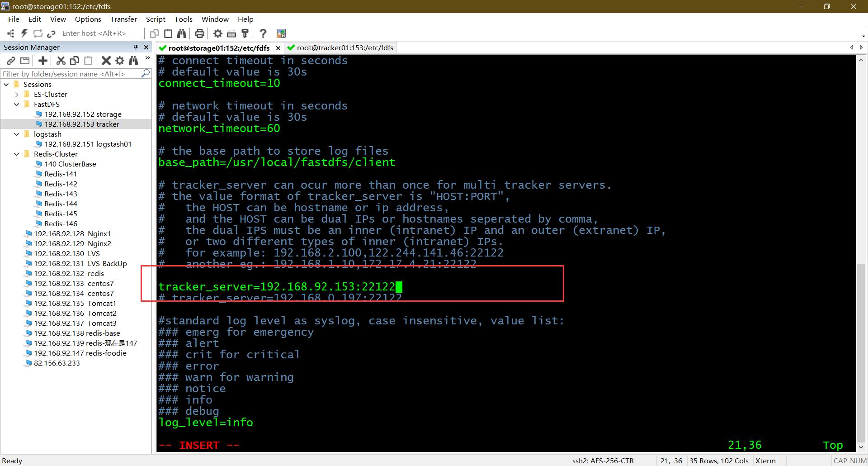
Task: Click the Copy icon in the main toolbar
Action: point(155,33)
